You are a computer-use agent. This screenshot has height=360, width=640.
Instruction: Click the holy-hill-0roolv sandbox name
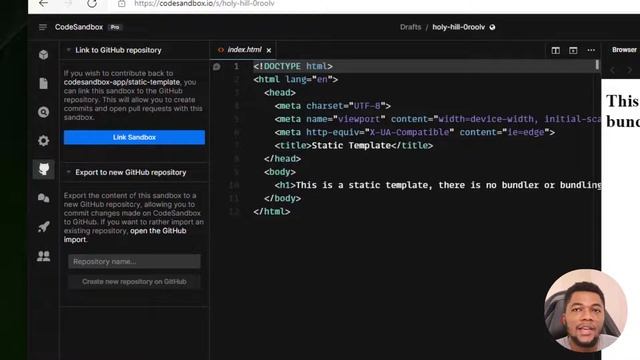[x=458, y=27]
